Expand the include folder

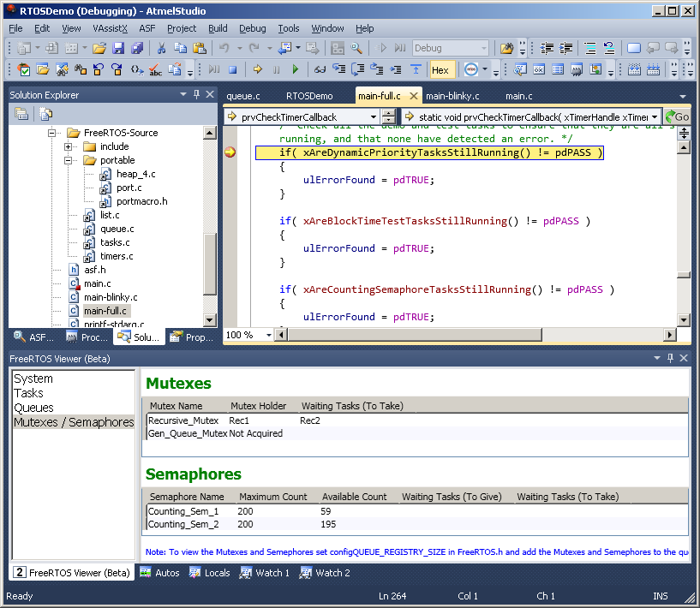coord(68,146)
